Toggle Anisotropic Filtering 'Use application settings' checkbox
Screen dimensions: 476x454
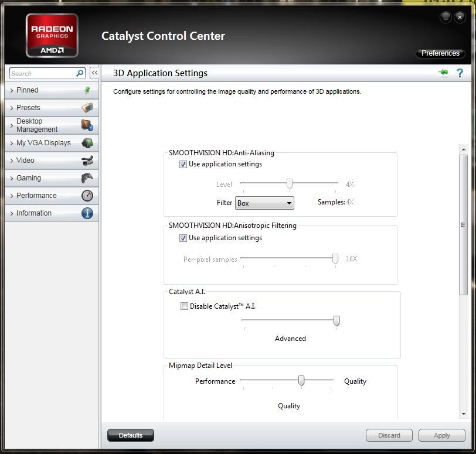[x=183, y=238]
